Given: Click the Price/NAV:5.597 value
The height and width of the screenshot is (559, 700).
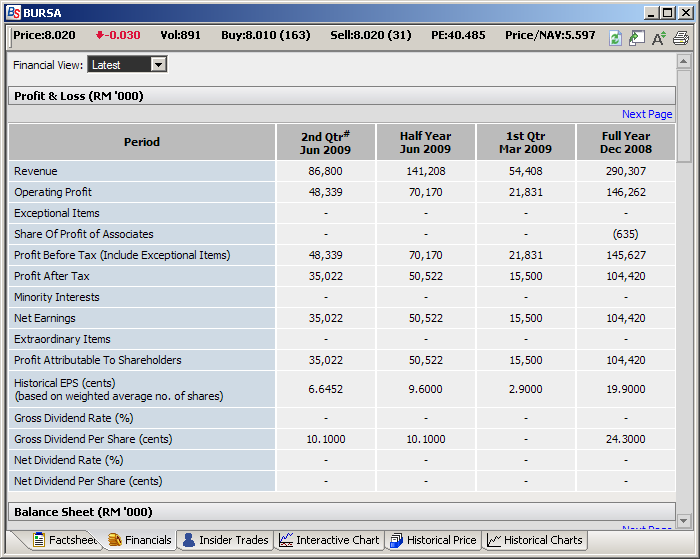Looking at the screenshot, I should click(550, 35).
